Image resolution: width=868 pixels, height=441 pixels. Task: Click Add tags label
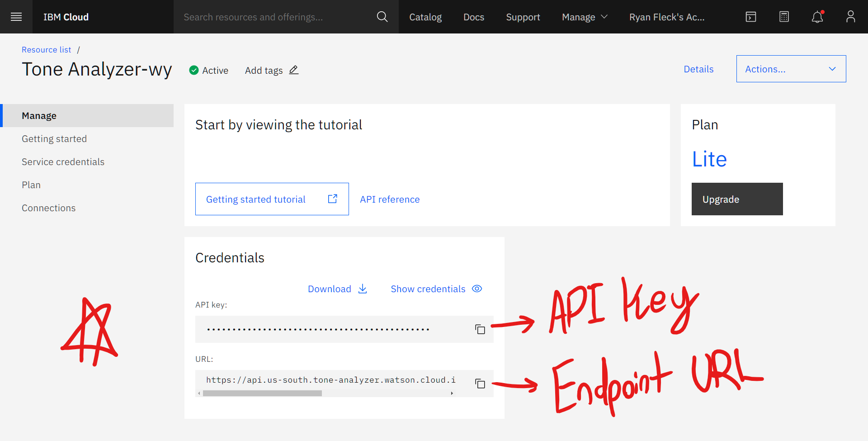pos(264,71)
